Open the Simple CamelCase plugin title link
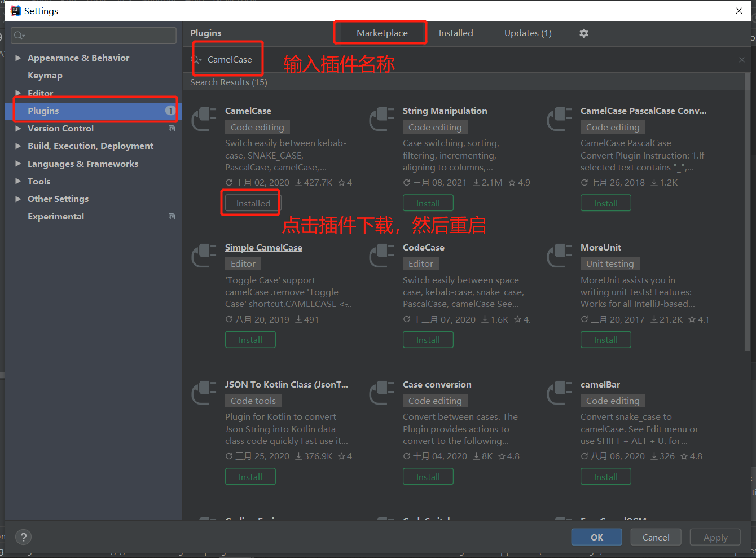The width and height of the screenshot is (756, 558). [263, 248]
